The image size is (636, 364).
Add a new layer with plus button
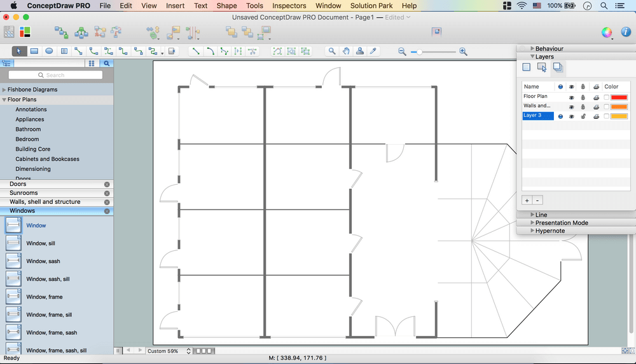coord(527,200)
